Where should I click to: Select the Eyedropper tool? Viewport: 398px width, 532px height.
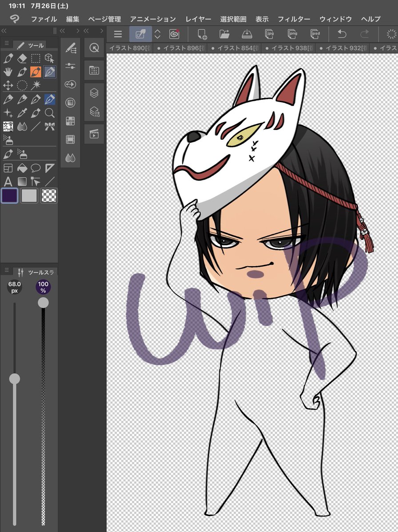(x=22, y=113)
